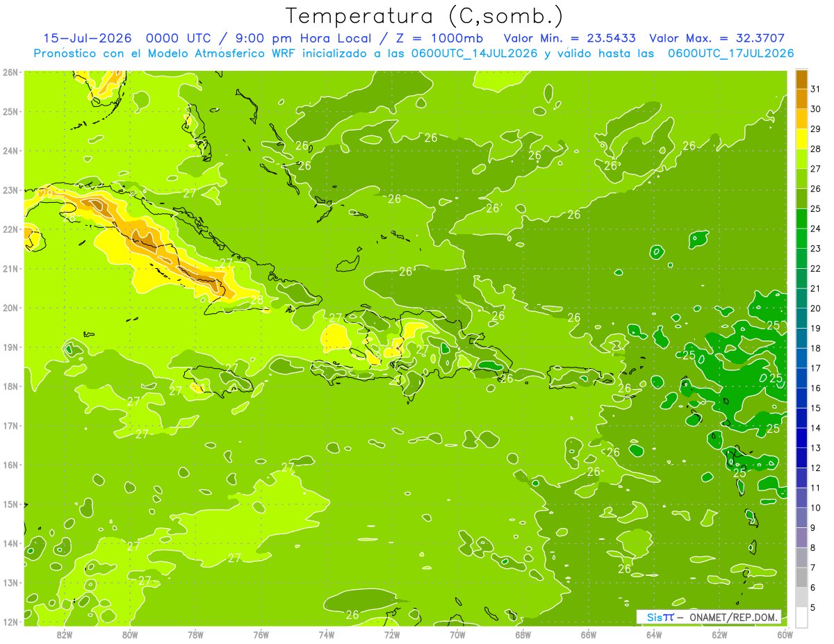Click the bright green 24–25 colorbar swatch
The image size is (834, 644).
click(801, 218)
